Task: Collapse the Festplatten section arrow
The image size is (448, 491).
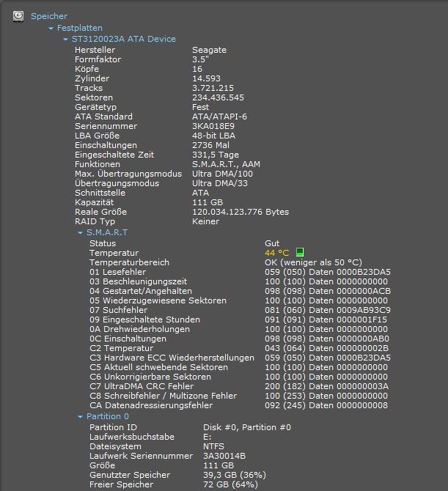Action: (51, 29)
